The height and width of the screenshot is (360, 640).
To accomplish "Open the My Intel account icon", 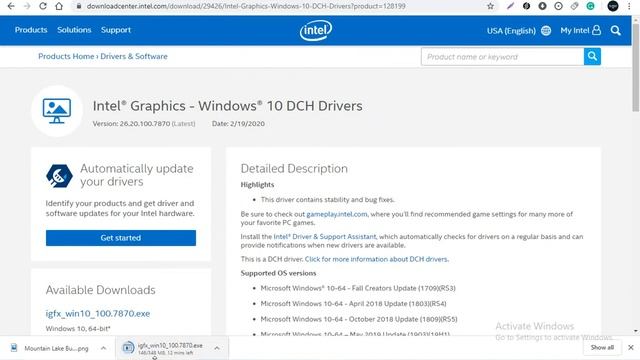I will tap(596, 30).
